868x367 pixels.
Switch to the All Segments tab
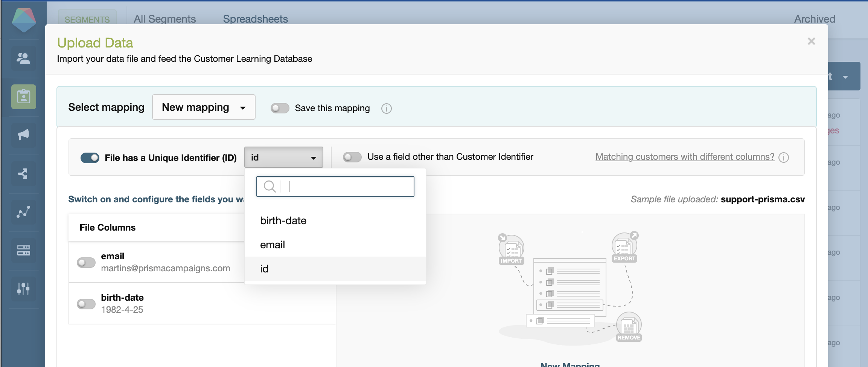(x=165, y=19)
